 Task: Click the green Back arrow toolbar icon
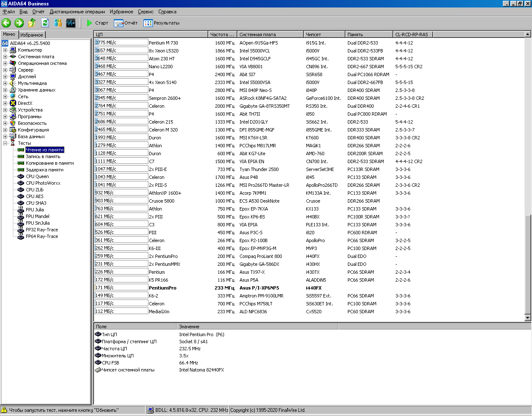point(6,23)
